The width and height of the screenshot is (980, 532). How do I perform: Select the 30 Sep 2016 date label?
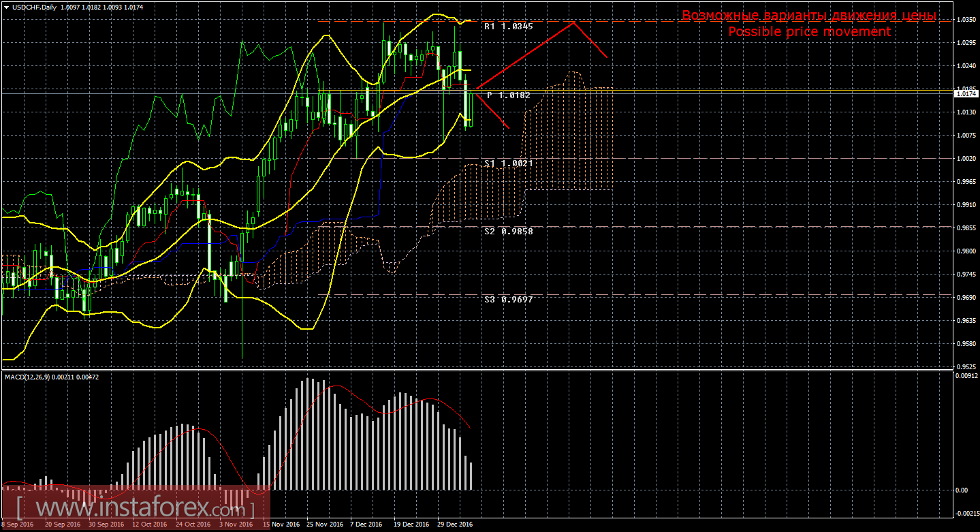(x=106, y=525)
